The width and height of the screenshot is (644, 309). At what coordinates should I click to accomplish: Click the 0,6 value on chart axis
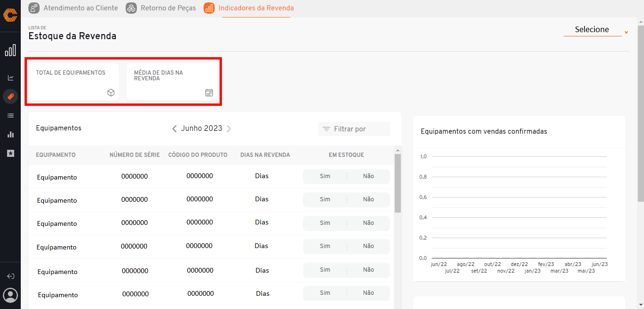(x=423, y=197)
